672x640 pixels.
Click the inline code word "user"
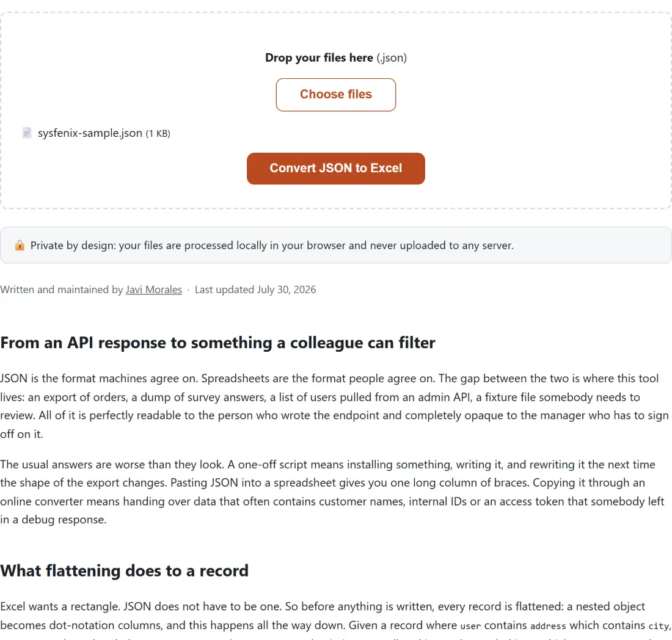pos(470,626)
